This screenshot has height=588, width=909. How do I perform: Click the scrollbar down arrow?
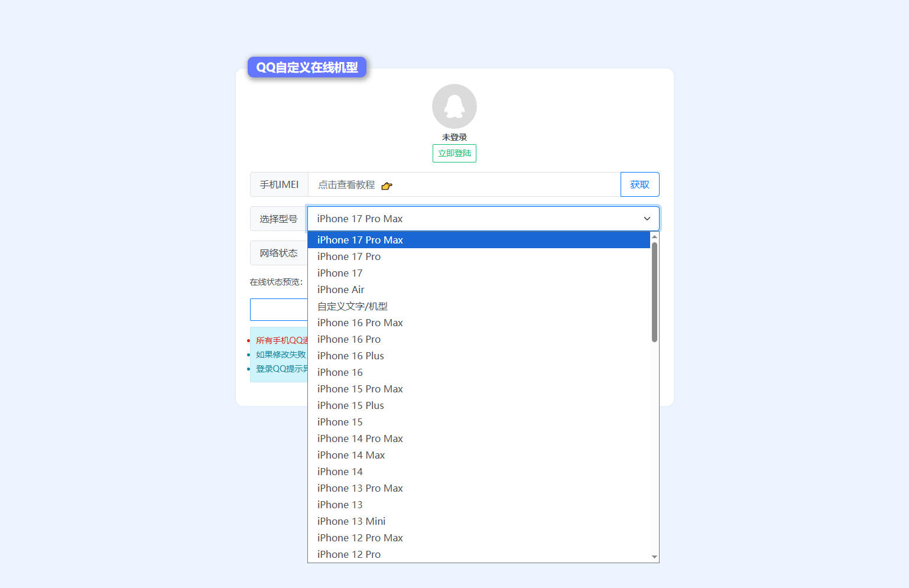pos(654,557)
